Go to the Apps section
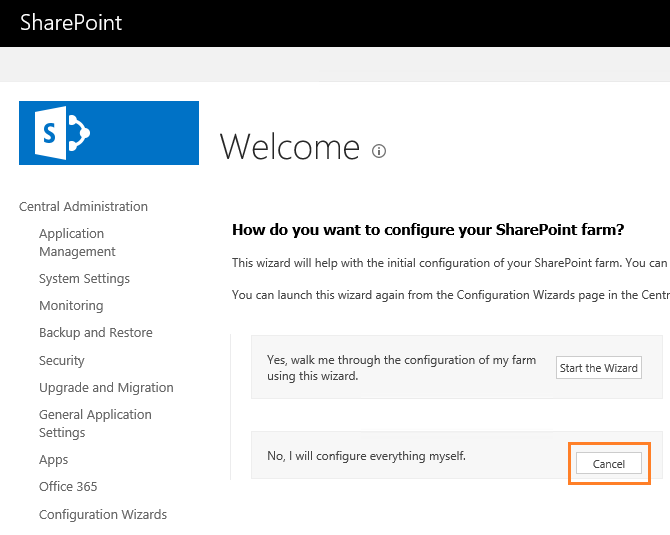The image size is (670, 535). (54, 460)
